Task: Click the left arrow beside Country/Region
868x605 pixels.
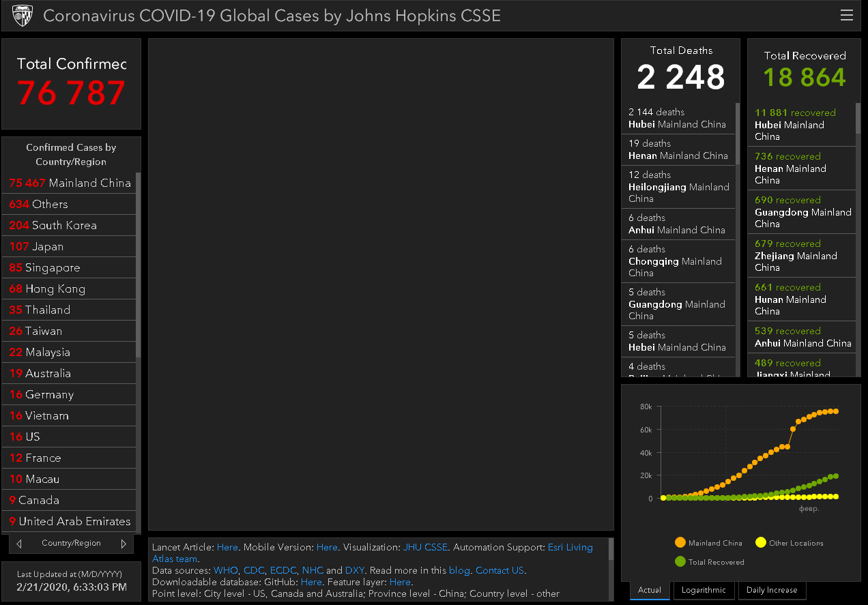Action: point(19,544)
